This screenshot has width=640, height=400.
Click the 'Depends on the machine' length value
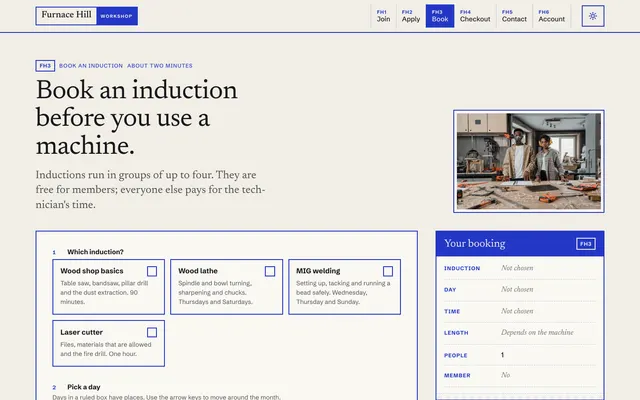click(x=537, y=333)
